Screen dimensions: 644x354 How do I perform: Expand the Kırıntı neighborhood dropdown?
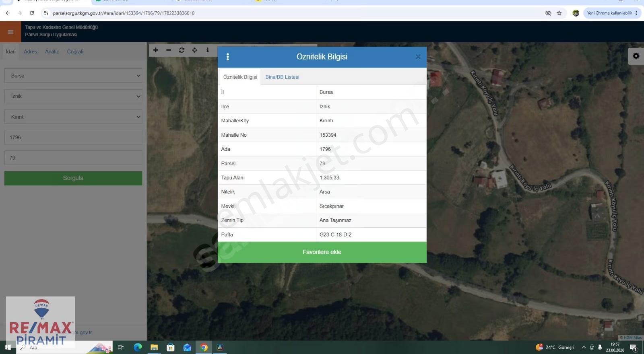(73, 117)
